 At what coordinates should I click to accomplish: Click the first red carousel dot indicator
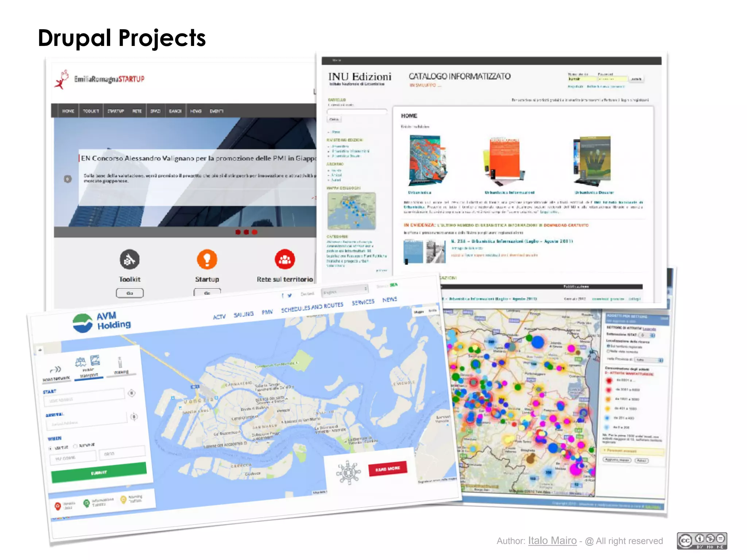[238, 232]
